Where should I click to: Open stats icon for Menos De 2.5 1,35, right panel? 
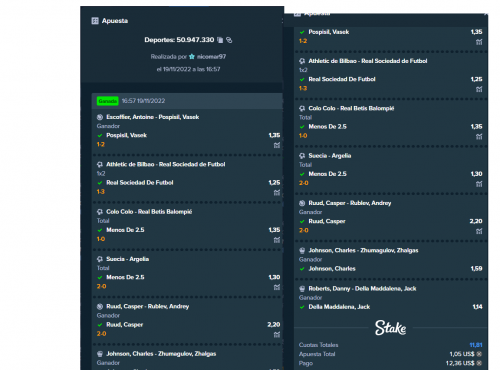479,136
